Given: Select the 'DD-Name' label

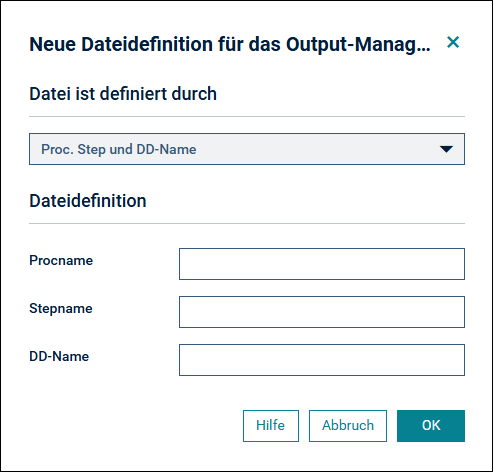Looking at the screenshot, I should tap(59, 356).
